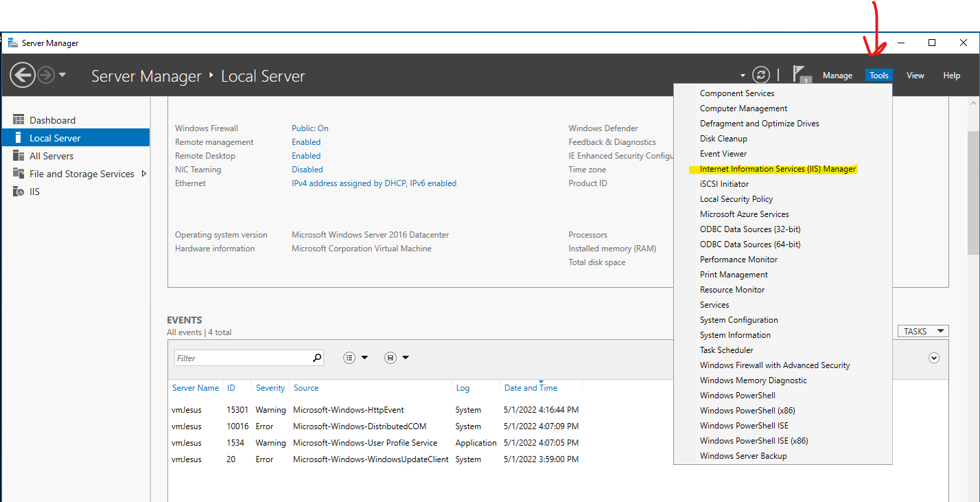Go back with the back arrow button
Viewport: 980px width, 502px height.
tap(22, 76)
